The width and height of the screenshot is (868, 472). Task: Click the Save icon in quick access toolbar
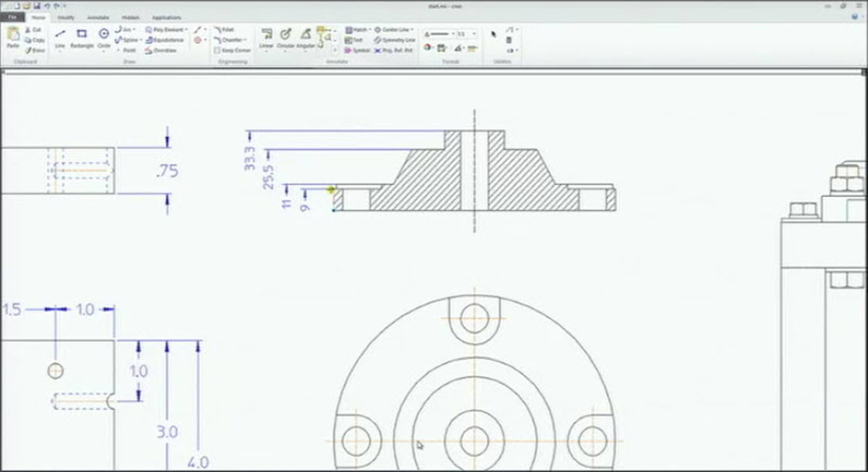(x=37, y=5)
